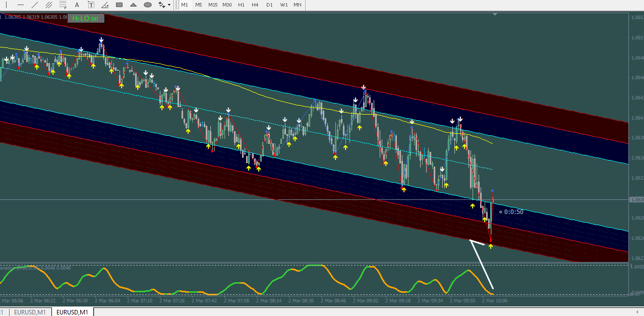Switch to the M1 timeframe
This screenshot has height=316, width=644.
coord(185,5)
